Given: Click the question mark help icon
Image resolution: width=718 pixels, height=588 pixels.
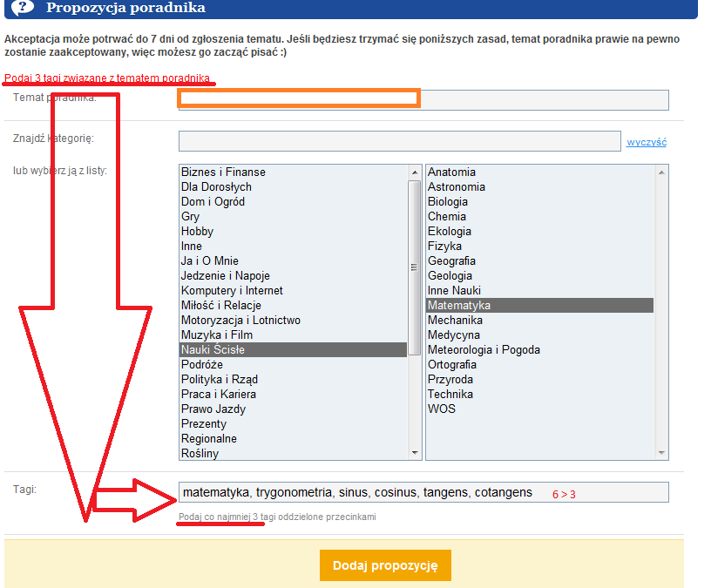Looking at the screenshot, I should click(x=23, y=7).
